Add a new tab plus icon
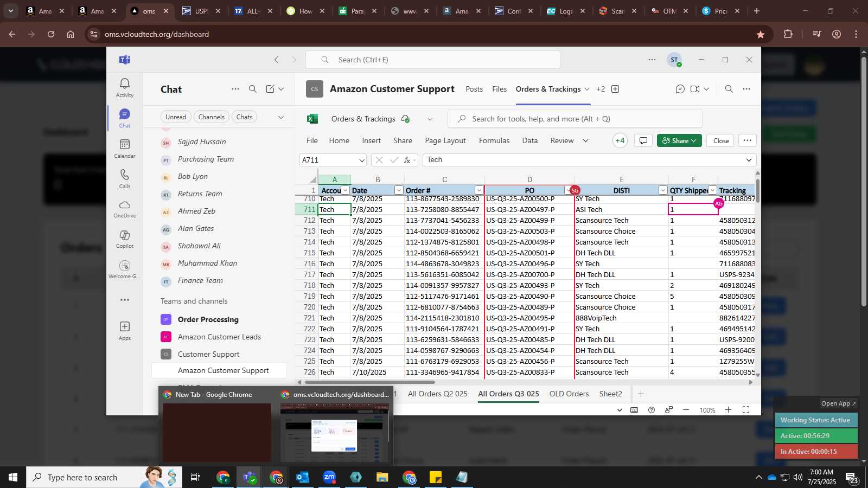The image size is (868, 488). coord(615,89)
